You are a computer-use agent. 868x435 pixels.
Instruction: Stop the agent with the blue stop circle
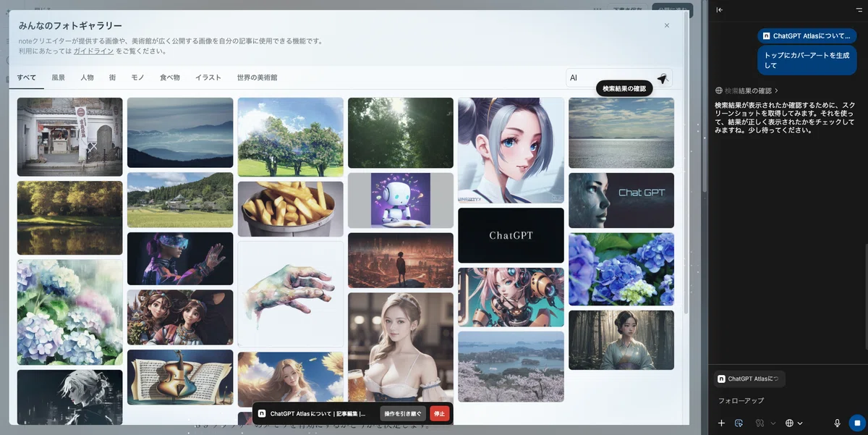[858, 423]
